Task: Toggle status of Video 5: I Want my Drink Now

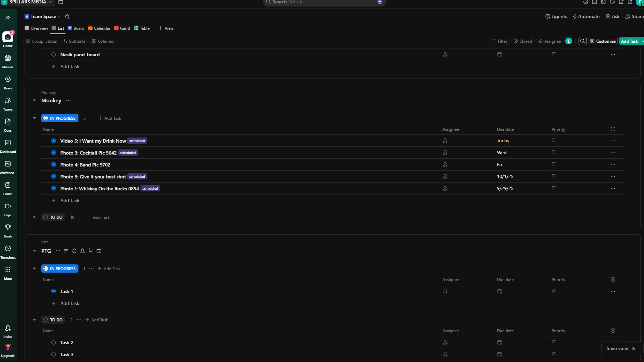Action: coord(54,141)
